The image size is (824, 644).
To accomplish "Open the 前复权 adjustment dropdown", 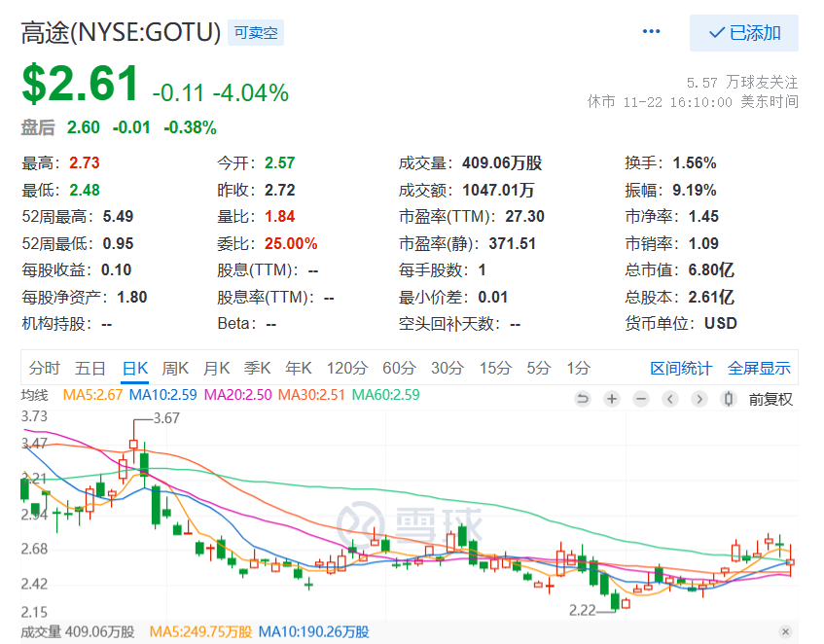I will point(770,399).
